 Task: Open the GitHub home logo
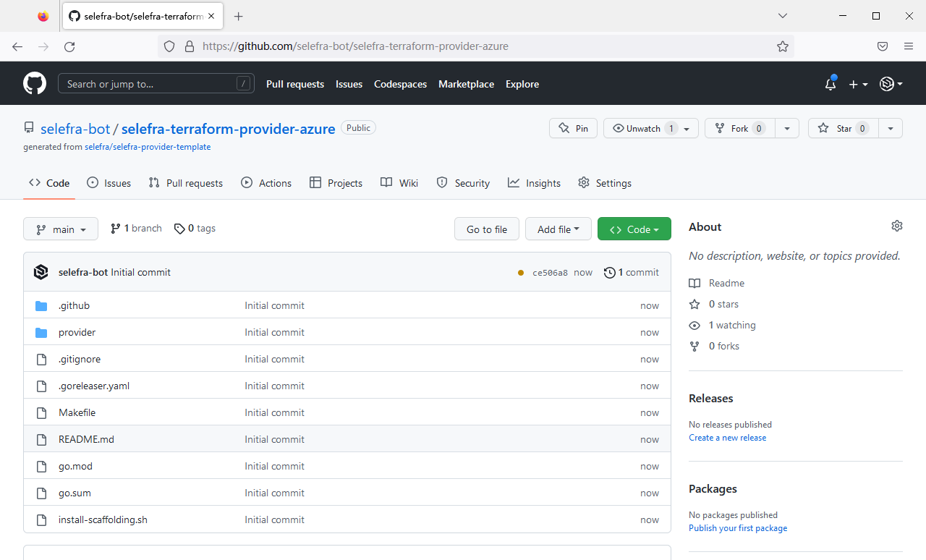pyautogui.click(x=35, y=84)
